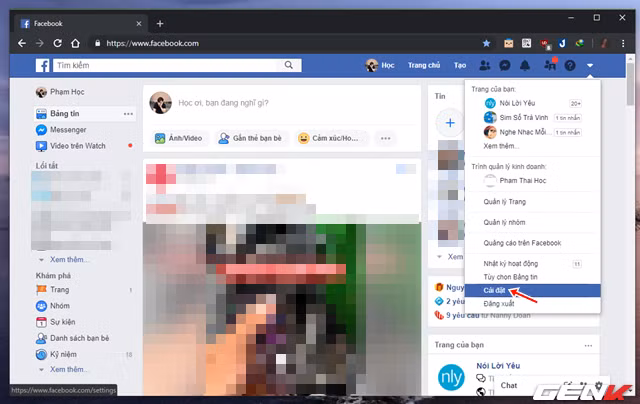Open Trang in Khám phá
The image size is (640, 404).
tap(53, 290)
